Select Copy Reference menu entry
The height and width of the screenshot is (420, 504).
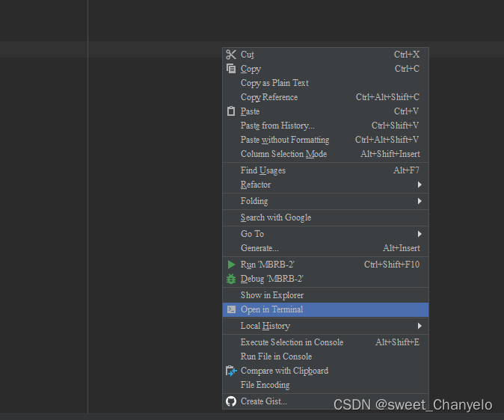tap(325, 97)
